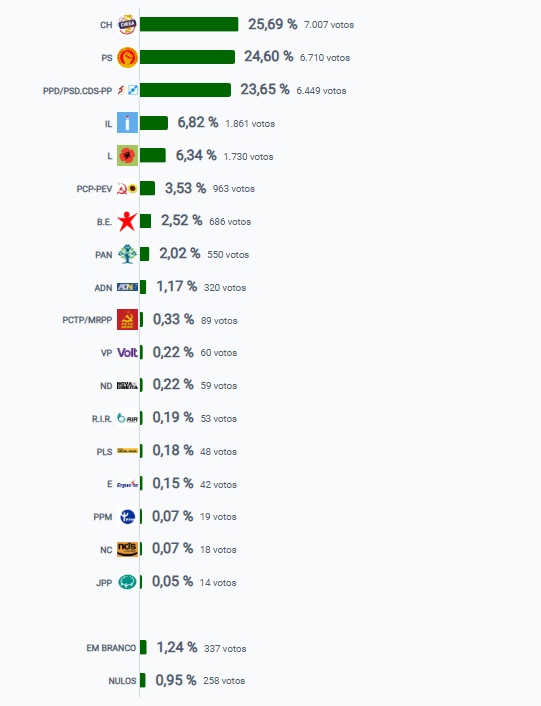Screen dimensions: 541x706
Task: Click the NC nós logo
Action: click(x=127, y=549)
